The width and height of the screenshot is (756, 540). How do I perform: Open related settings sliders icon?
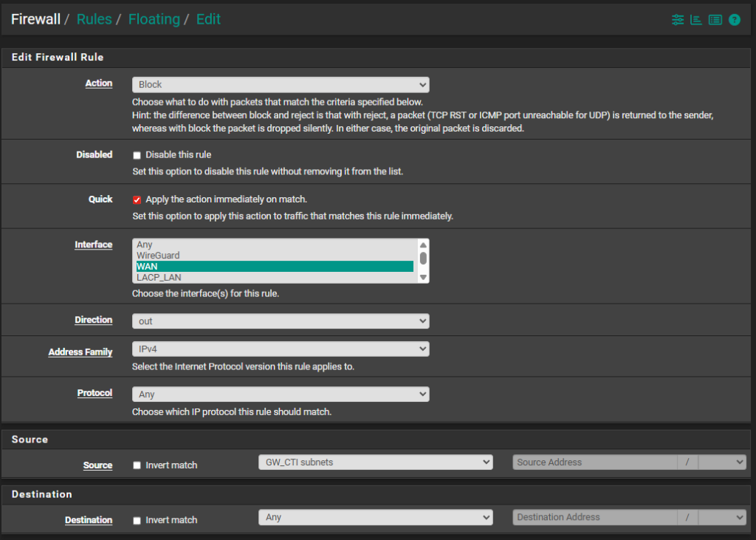[678, 20]
